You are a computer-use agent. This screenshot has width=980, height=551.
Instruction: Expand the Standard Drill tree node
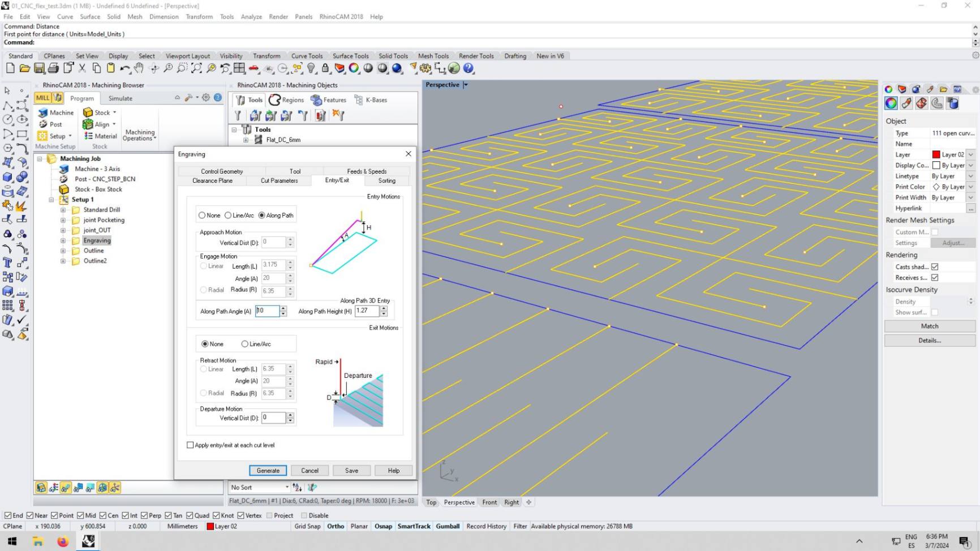[63, 210]
